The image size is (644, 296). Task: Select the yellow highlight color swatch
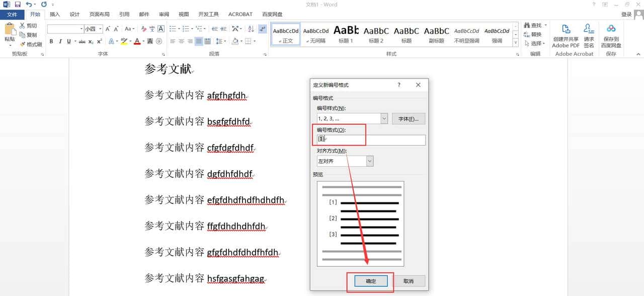tap(124, 43)
